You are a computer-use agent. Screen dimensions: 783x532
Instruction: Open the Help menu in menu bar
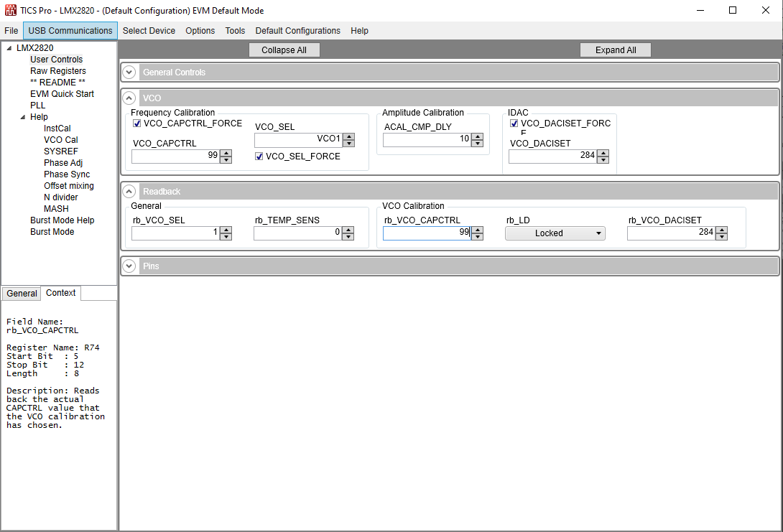pyautogui.click(x=360, y=30)
